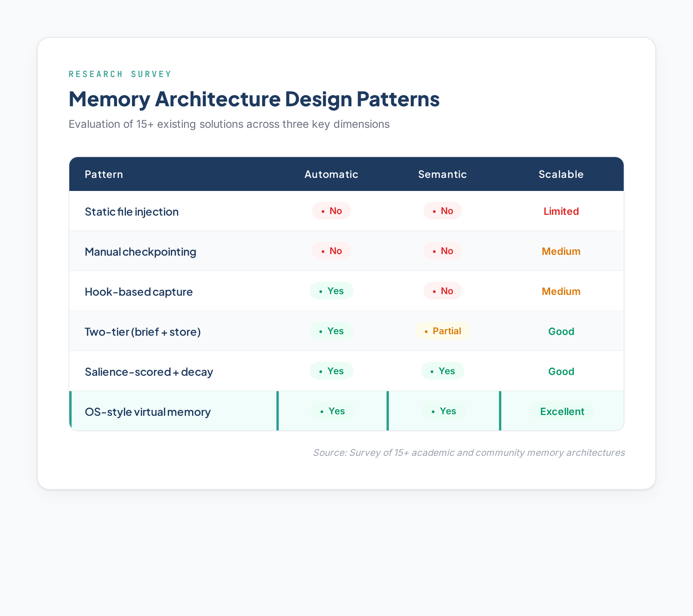
Task: Click 'Medium' value in Hook-based capture row
Action: 561,291
